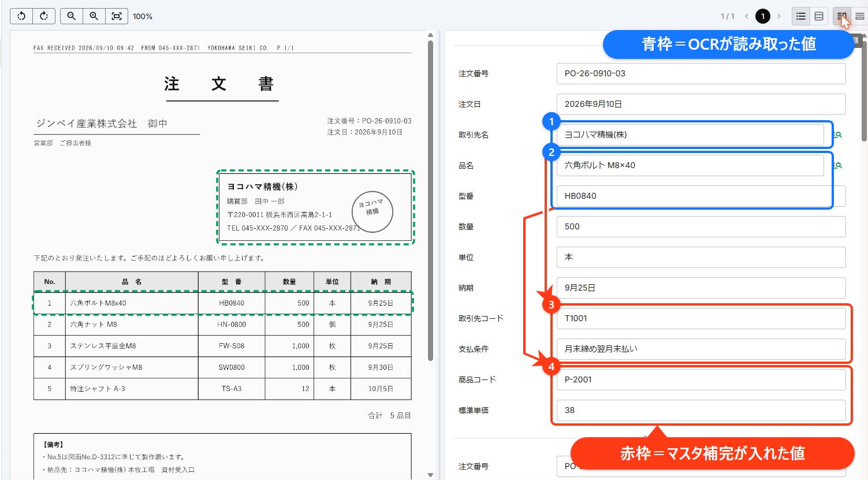
Task: Toggle full-width form layout
Action: point(860,16)
